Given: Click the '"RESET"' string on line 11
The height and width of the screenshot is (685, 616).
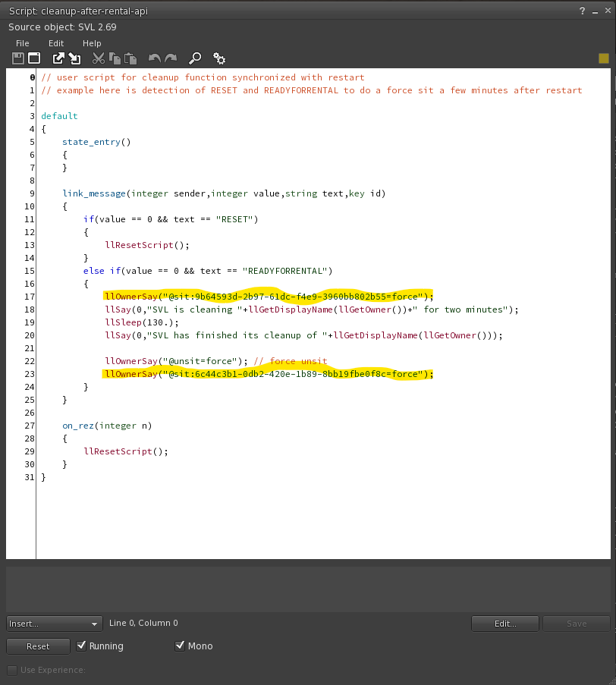Looking at the screenshot, I should (234, 219).
